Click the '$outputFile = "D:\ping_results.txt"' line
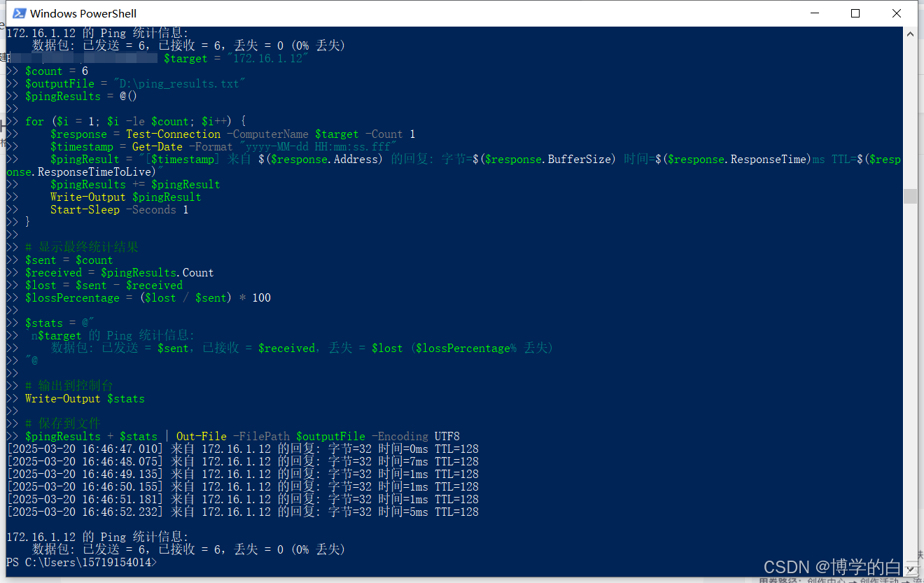Viewport: 924px width, 583px height. pos(135,84)
